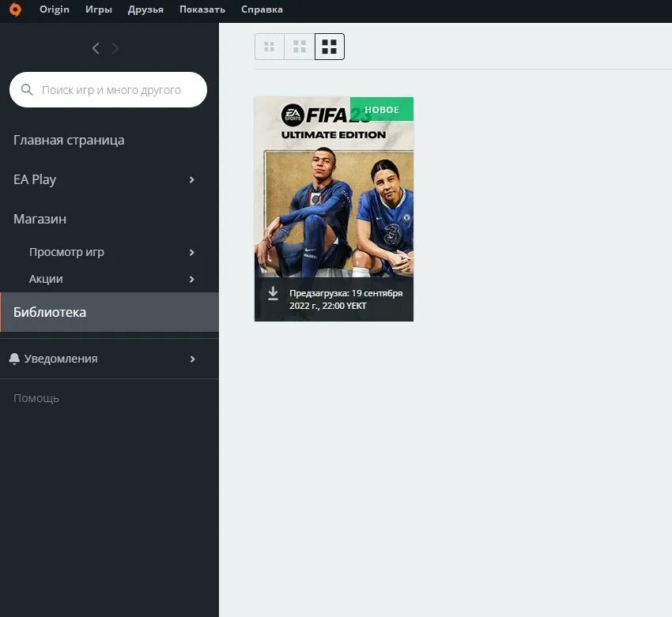Screen dimensions: 672x617
Task: Click the notifications bell icon
Action: coord(14,359)
